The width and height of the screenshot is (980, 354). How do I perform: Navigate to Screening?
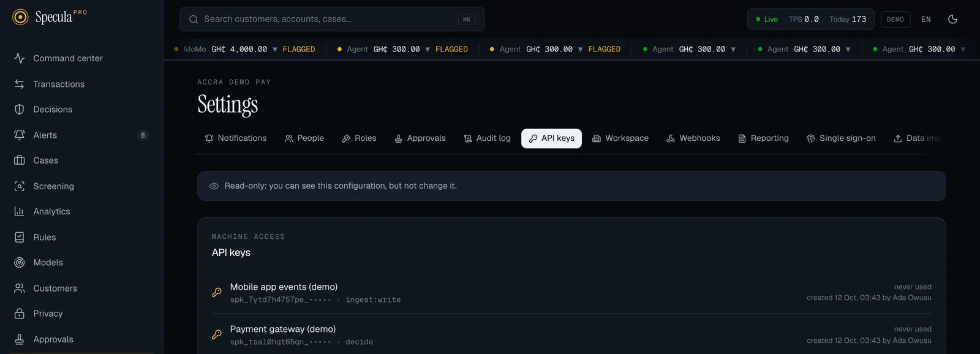point(81,186)
